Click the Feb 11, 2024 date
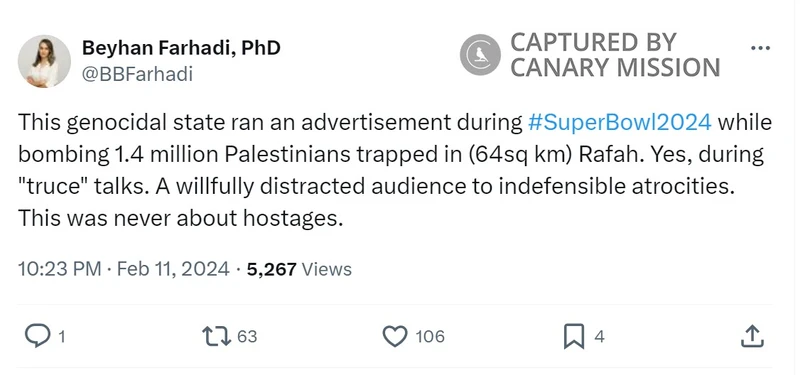Screen dimensions: 800x375 pos(173,269)
